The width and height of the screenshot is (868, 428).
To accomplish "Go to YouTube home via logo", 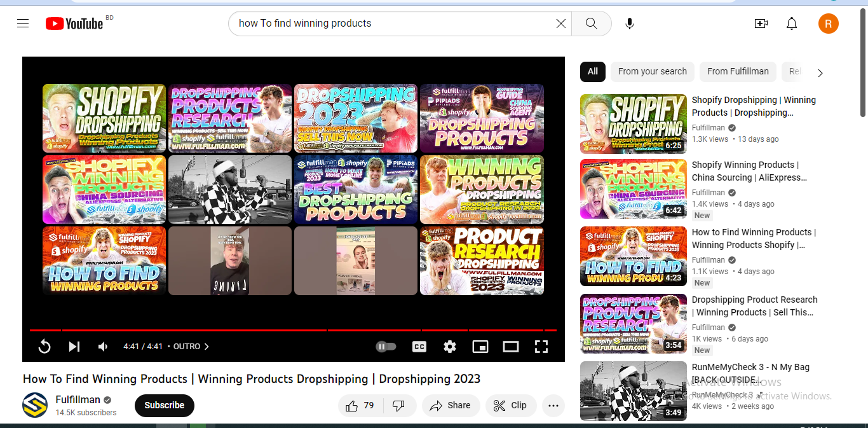I will (x=74, y=24).
